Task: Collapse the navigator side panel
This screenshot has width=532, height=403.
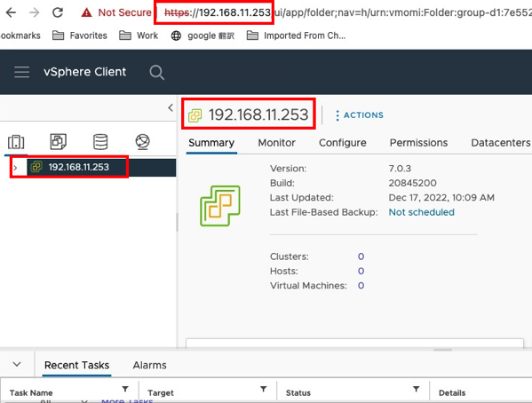Action: tap(171, 108)
